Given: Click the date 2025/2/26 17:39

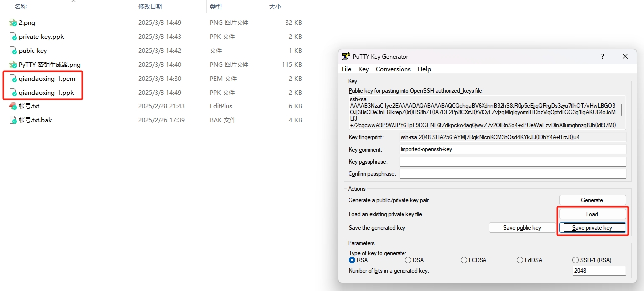Looking at the screenshot, I should [x=161, y=120].
